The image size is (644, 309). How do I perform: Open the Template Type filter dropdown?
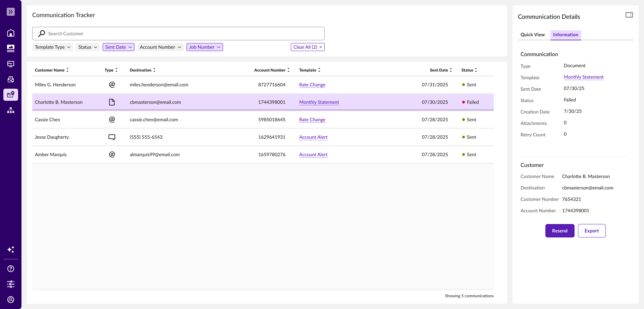click(x=53, y=47)
